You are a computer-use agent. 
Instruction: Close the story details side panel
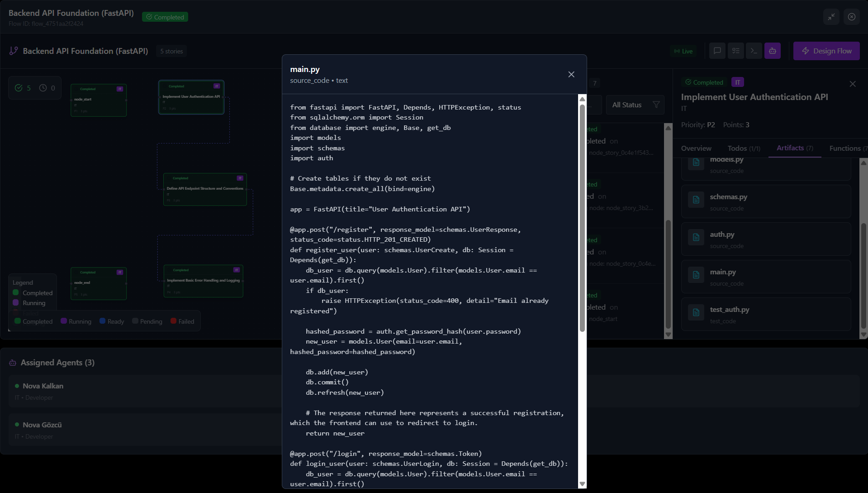tap(853, 84)
